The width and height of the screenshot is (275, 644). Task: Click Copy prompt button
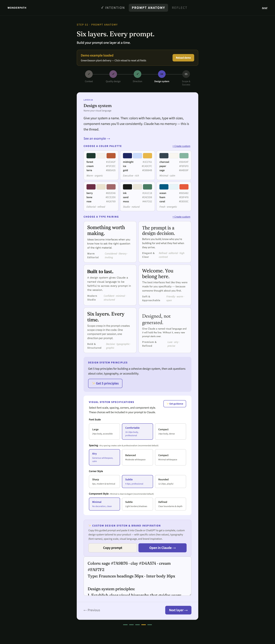(113, 548)
